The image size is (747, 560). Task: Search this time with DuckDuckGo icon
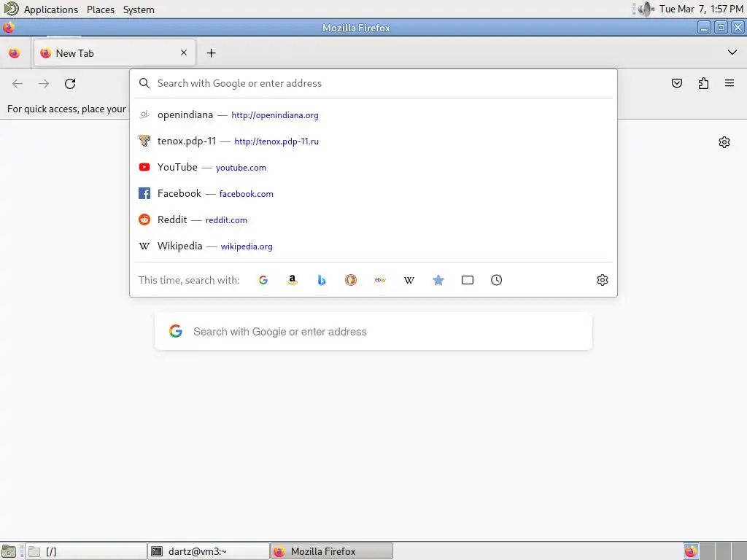tap(351, 280)
